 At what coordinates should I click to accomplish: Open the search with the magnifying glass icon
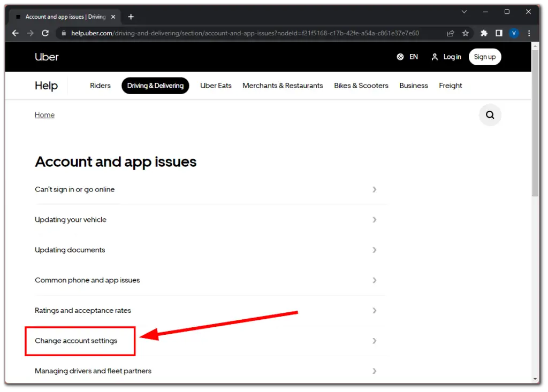coord(490,114)
